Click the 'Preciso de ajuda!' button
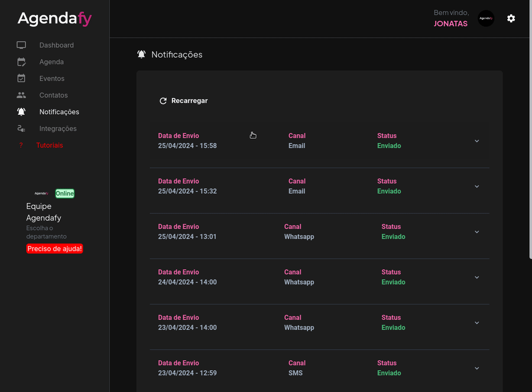532x392 pixels. point(54,248)
